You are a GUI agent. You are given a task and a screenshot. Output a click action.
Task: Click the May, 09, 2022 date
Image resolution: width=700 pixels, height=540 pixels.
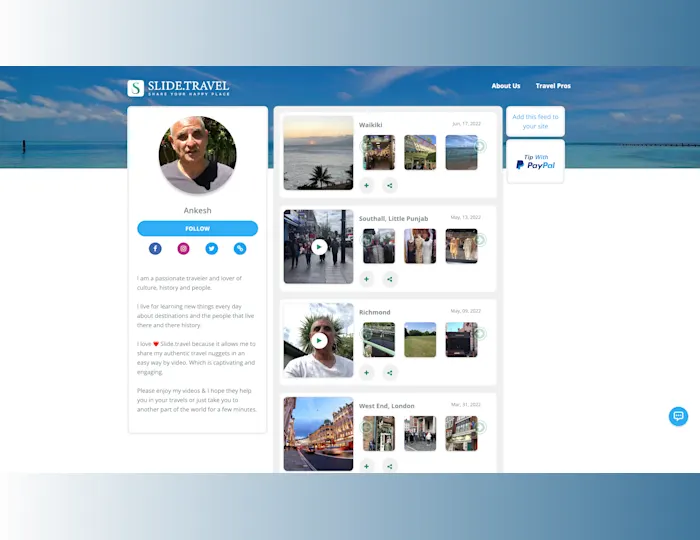pos(466,311)
